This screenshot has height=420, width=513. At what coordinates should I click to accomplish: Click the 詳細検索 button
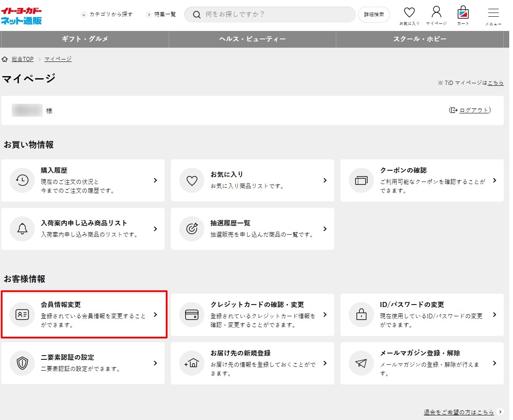coord(374,15)
